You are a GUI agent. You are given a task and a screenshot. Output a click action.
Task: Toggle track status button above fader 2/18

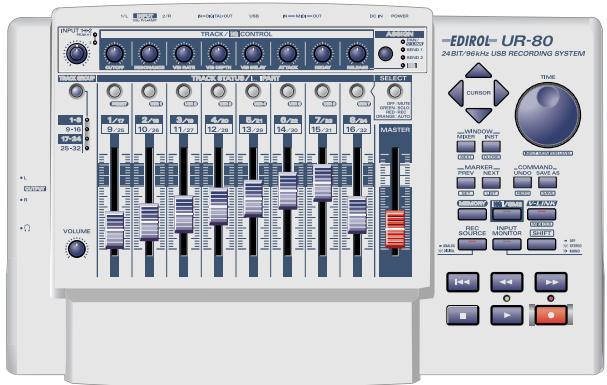click(x=149, y=91)
